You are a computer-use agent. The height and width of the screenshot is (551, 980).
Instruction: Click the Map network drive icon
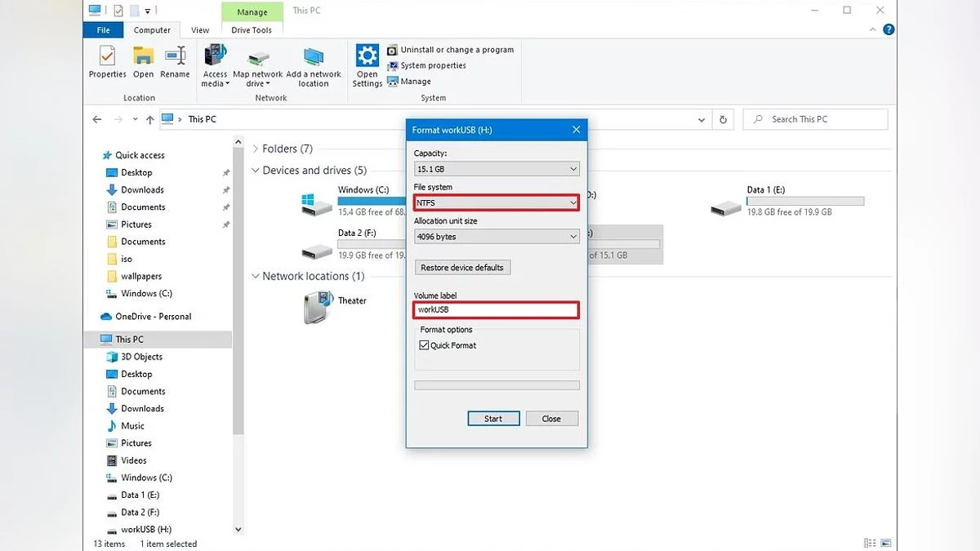point(258,57)
